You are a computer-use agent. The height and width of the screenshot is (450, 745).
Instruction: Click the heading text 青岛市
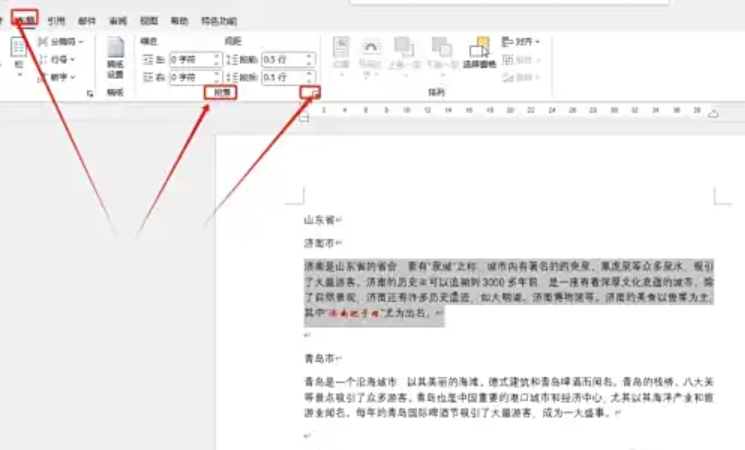[x=320, y=358]
